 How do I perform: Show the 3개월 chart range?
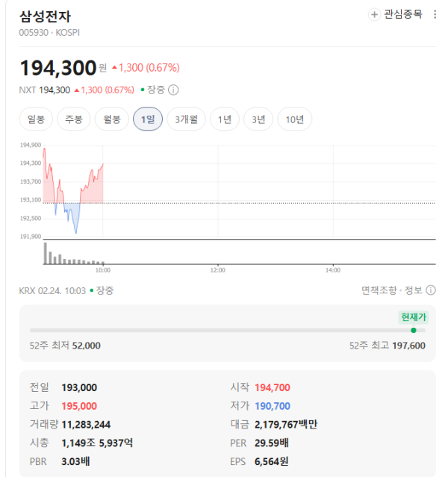pyautogui.click(x=186, y=119)
